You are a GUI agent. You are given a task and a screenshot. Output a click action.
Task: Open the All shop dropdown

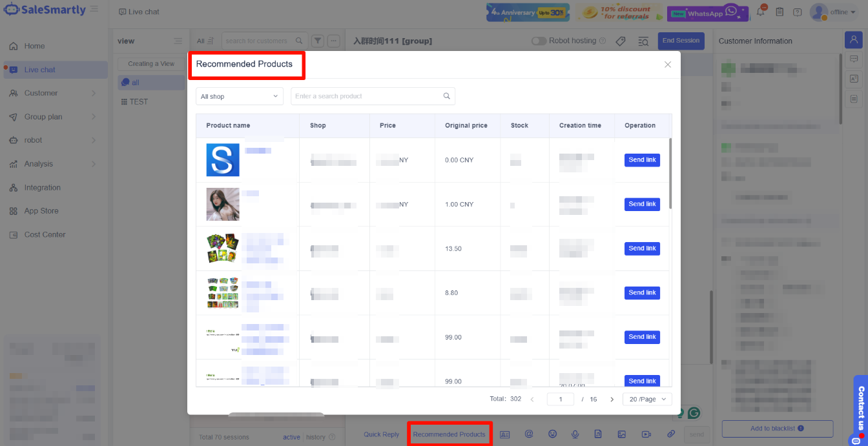[240, 96]
